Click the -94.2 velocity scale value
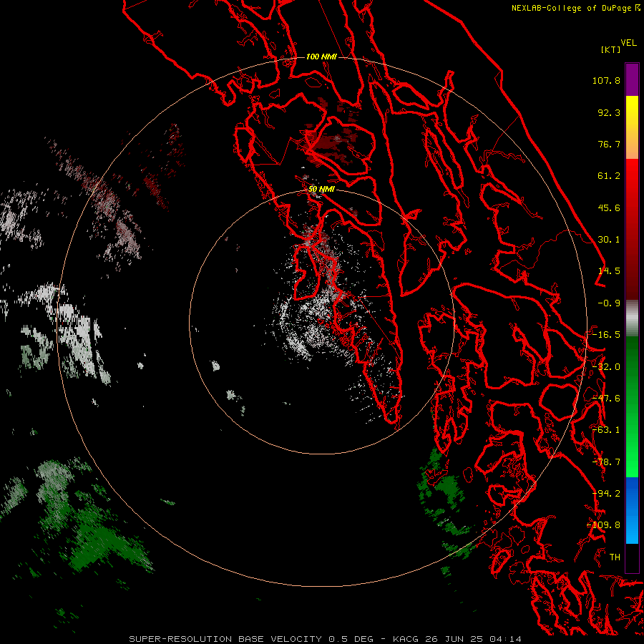The height and width of the screenshot is (644, 644). click(606, 494)
